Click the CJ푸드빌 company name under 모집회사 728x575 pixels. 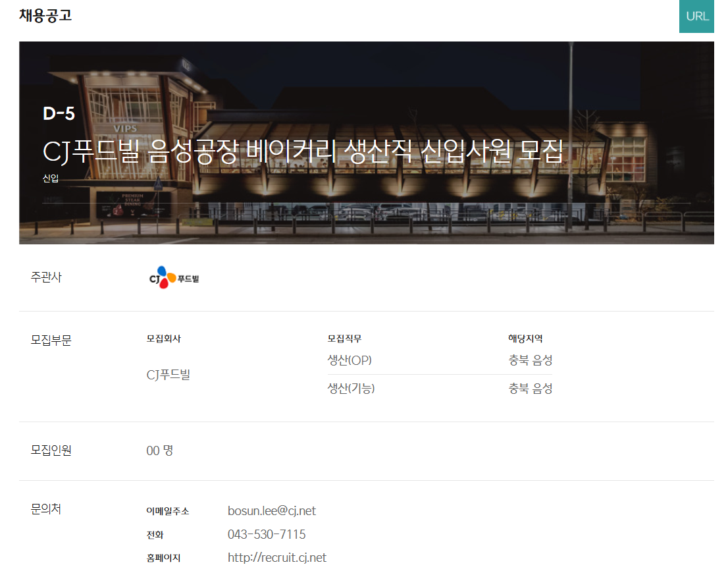click(x=167, y=373)
